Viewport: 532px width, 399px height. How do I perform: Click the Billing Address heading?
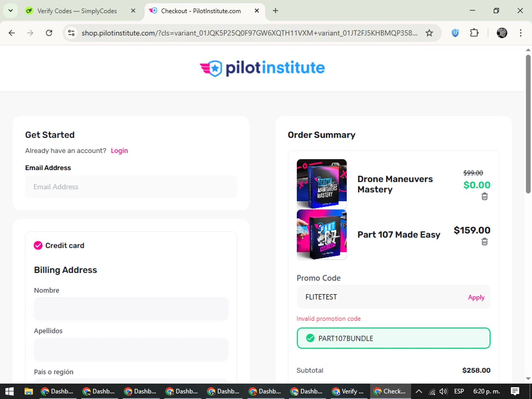[65, 270]
